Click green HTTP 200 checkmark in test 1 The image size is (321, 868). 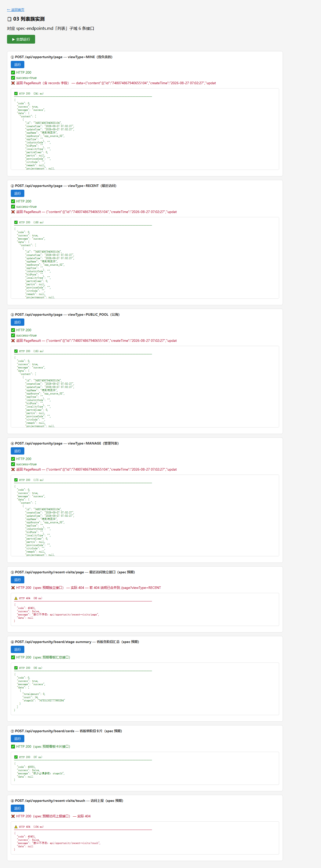click(13, 72)
